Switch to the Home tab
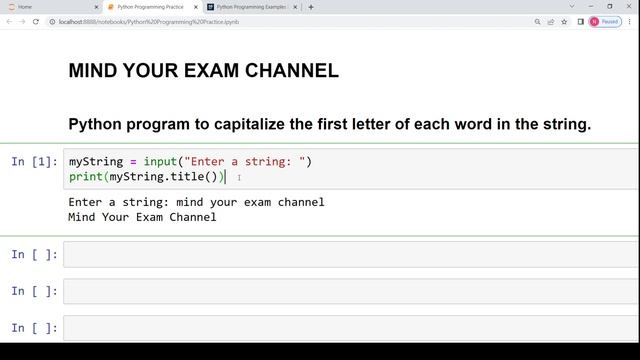This screenshot has width=640, height=360. (x=52, y=7)
